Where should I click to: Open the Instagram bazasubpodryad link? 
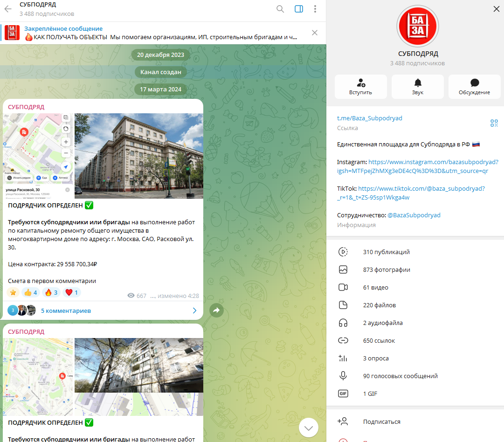pyautogui.click(x=418, y=166)
